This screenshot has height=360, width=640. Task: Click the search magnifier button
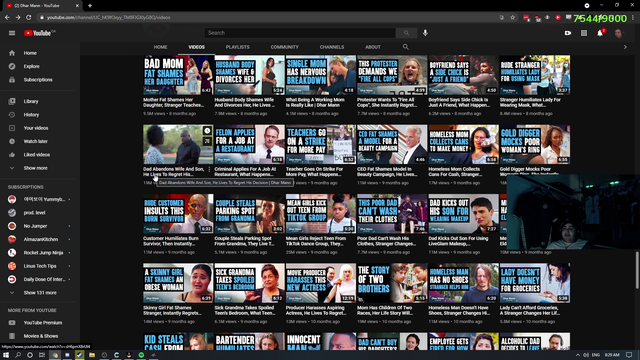pyautogui.click(x=406, y=33)
